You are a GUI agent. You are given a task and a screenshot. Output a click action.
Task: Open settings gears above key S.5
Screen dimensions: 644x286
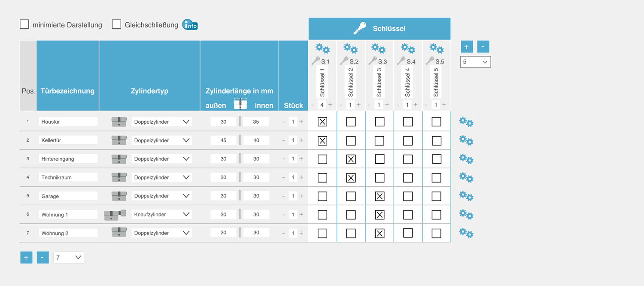[437, 49]
